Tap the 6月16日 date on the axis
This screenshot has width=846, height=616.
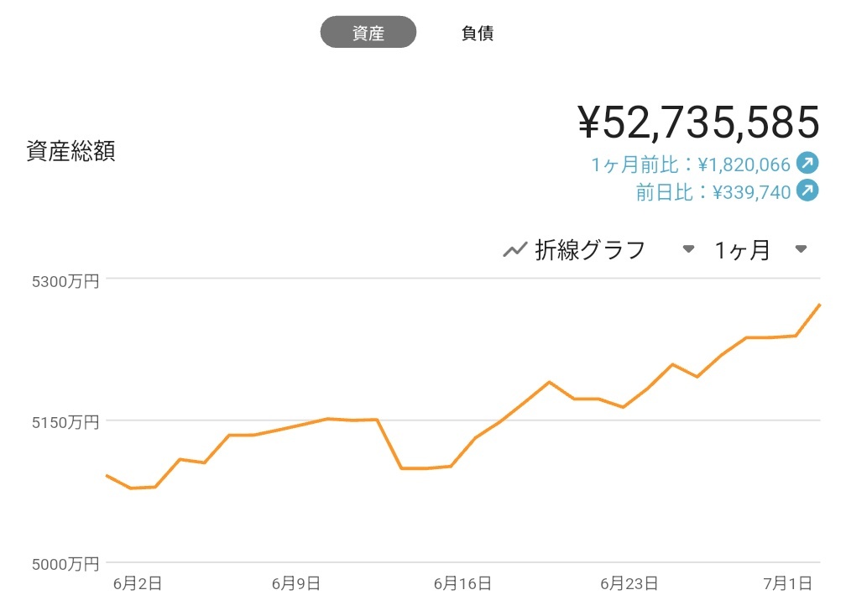462,583
